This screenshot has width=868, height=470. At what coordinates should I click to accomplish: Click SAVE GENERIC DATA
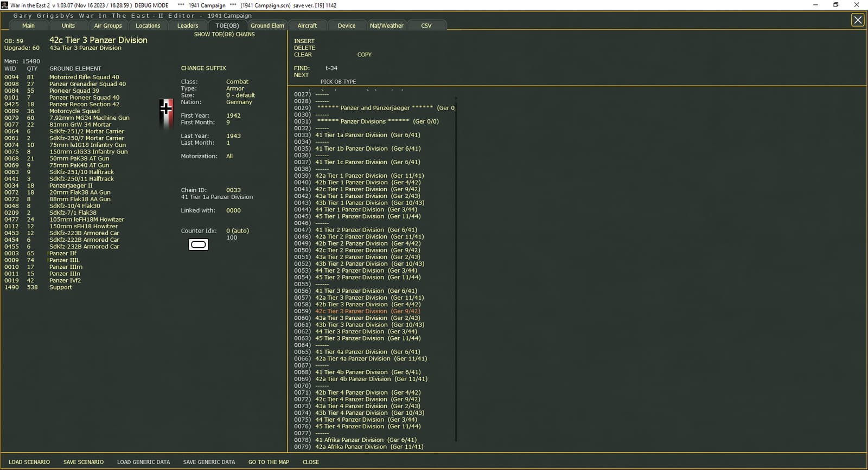(x=209, y=462)
